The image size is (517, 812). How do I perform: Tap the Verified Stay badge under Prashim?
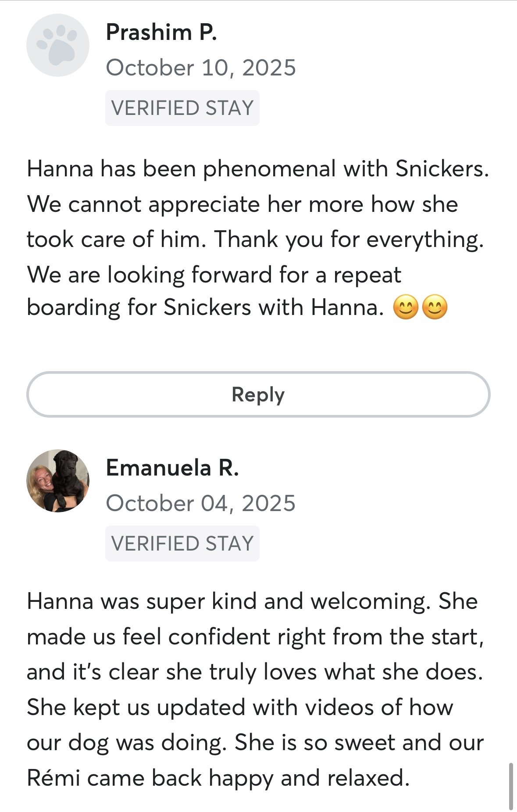click(x=182, y=108)
